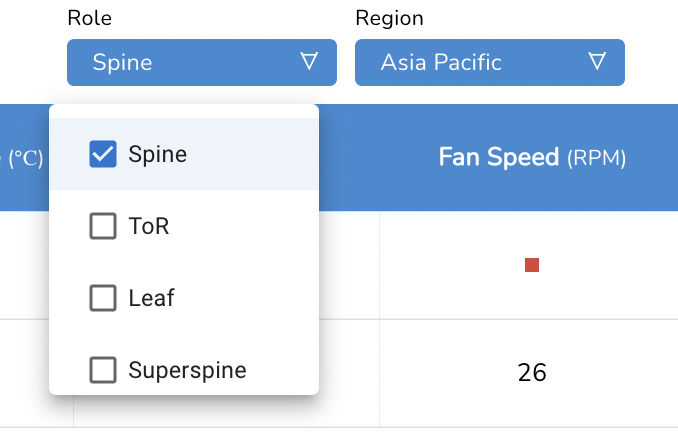The width and height of the screenshot is (678, 440).
Task: Sort by the Fan Speed column header
Action: (498, 157)
